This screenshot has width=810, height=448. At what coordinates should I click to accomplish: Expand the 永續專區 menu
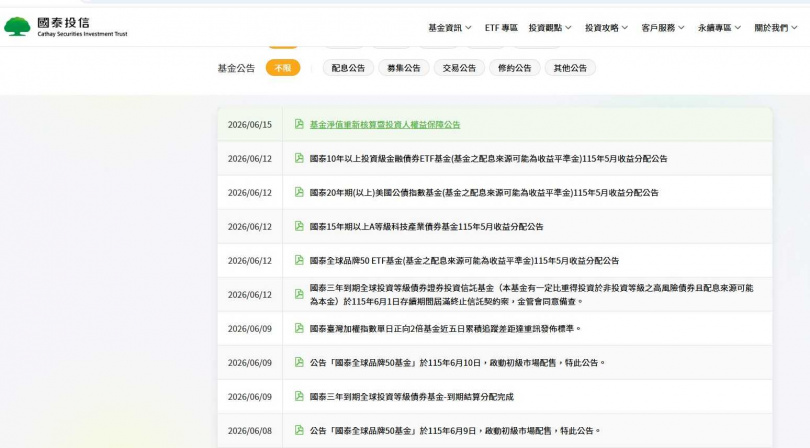click(719, 28)
